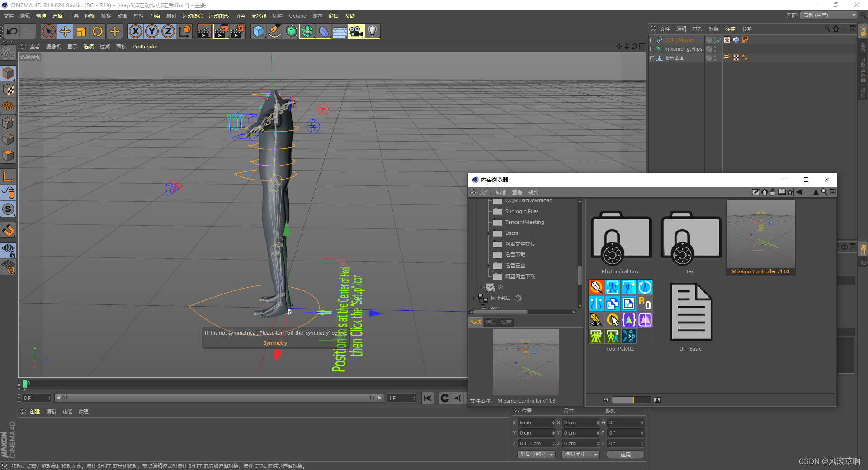Expand the CON_Master hierarchy

pos(652,40)
